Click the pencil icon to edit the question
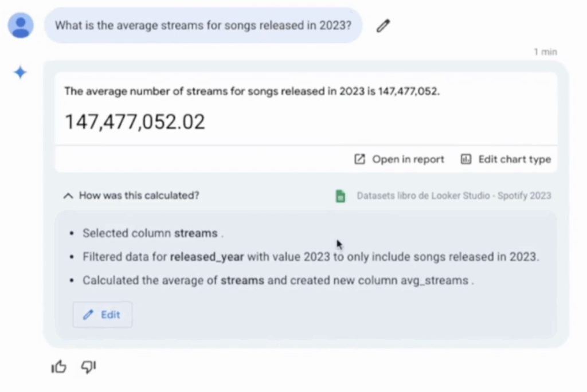Screen dimensions: 587x392 point(383,26)
